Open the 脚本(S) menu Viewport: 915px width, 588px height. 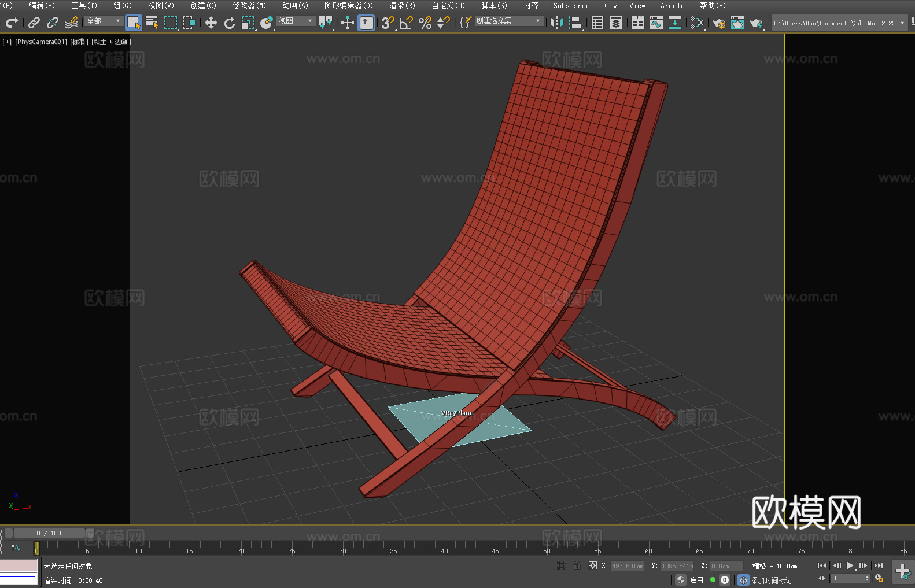pos(494,5)
